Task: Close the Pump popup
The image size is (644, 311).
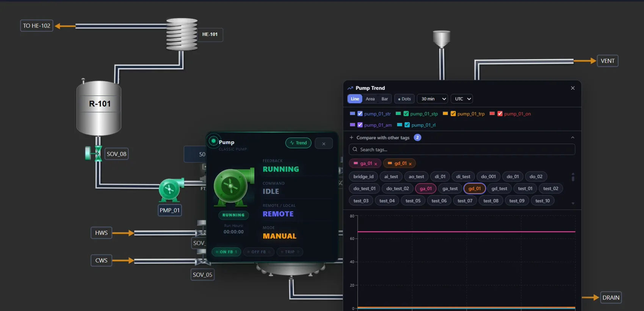Action: pyautogui.click(x=324, y=144)
